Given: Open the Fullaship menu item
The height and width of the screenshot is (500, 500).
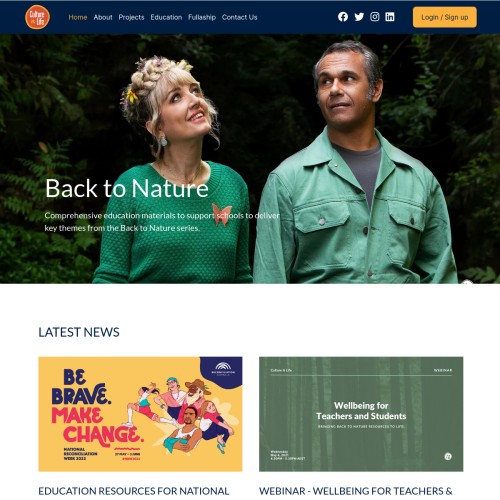Looking at the screenshot, I should click(202, 17).
